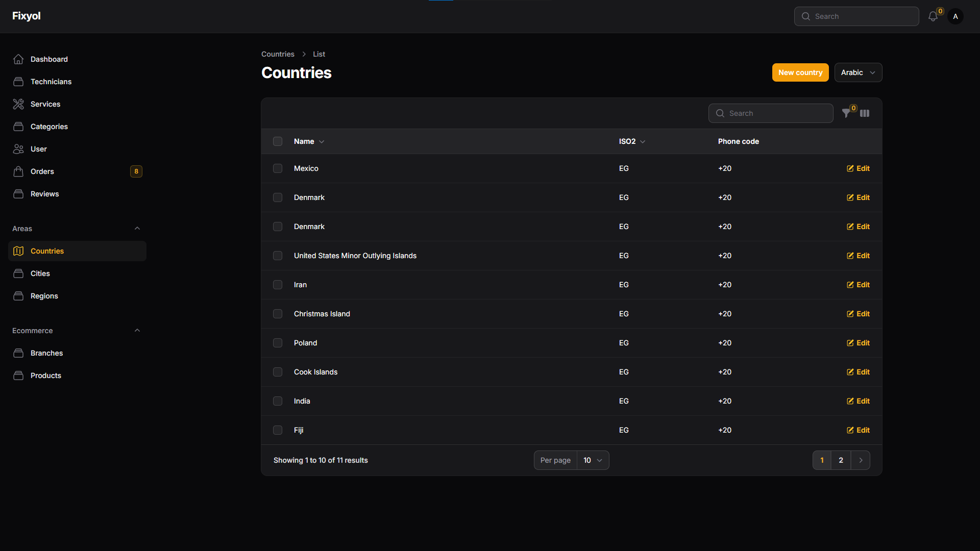Image resolution: width=980 pixels, height=551 pixels.
Task: Tick the select-all checkbox in table header
Action: click(x=278, y=141)
